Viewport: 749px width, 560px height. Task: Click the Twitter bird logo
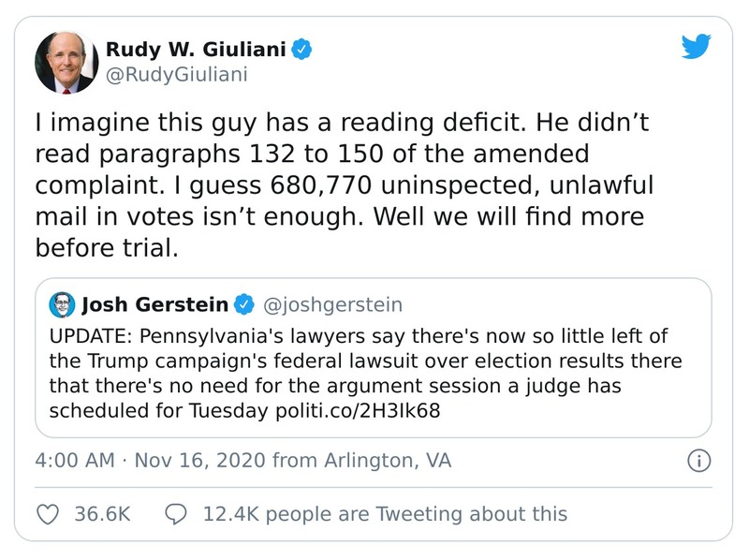click(697, 49)
